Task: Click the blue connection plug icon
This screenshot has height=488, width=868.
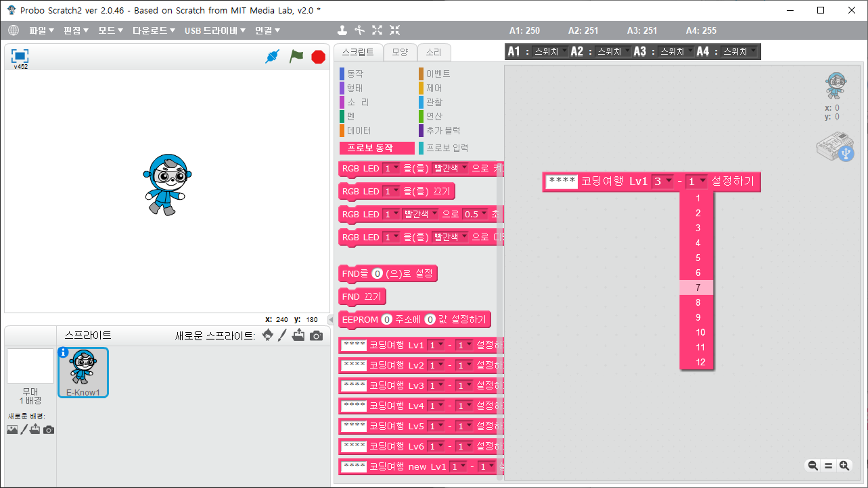Action: pos(272,57)
